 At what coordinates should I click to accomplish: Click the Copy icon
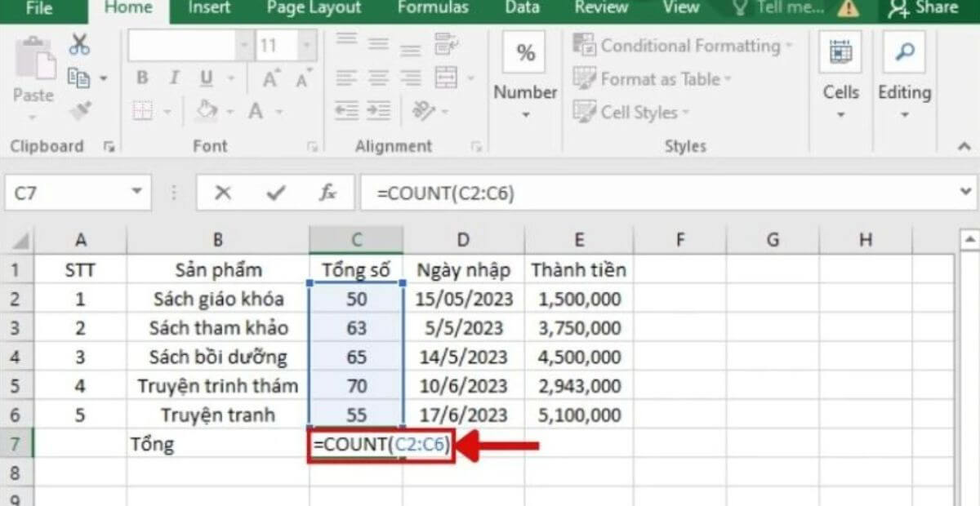[x=78, y=78]
